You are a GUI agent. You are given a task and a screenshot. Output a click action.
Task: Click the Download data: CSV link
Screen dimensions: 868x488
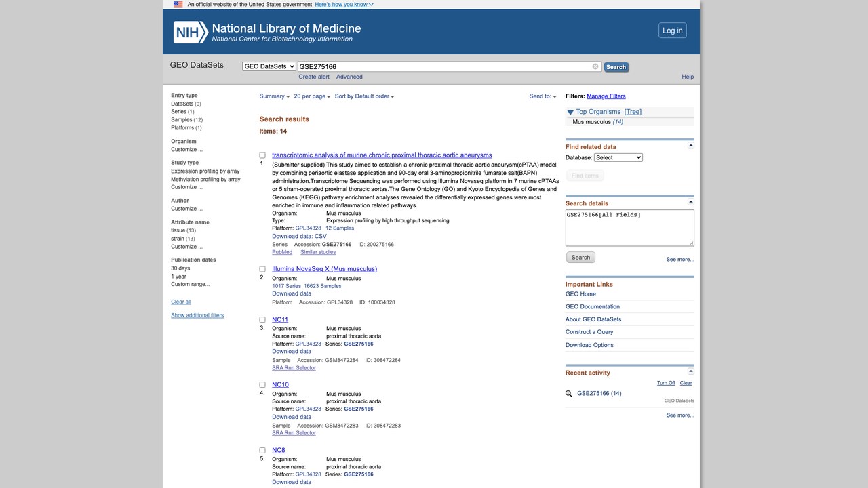pos(299,237)
